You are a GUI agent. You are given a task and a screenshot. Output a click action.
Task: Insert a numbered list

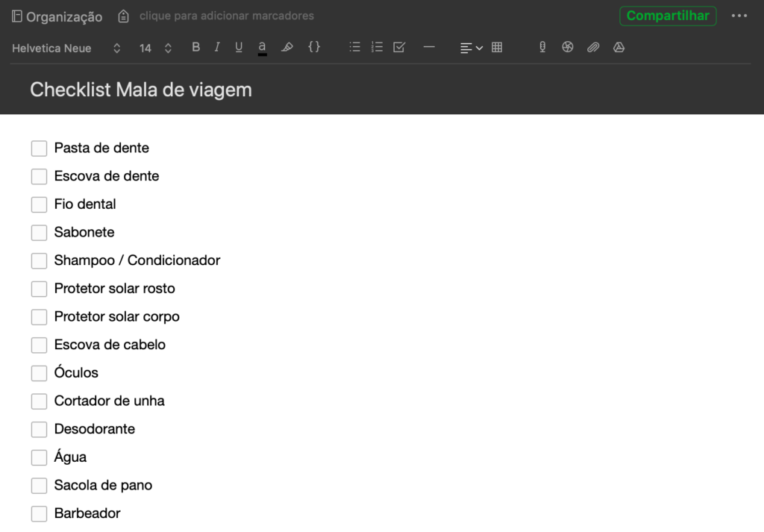click(x=377, y=47)
